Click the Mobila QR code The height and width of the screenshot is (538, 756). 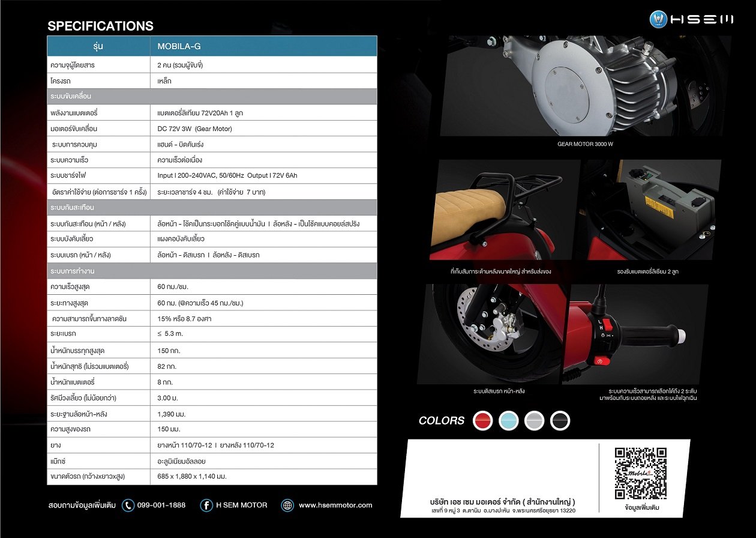pyautogui.click(x=640, y=473)
